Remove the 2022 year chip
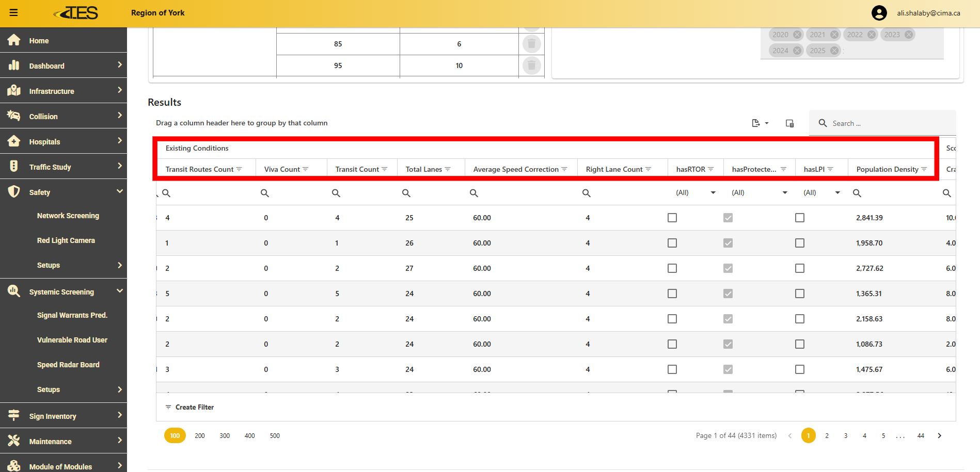This screenshot has width=980, height=472. (x=872, y=35)
